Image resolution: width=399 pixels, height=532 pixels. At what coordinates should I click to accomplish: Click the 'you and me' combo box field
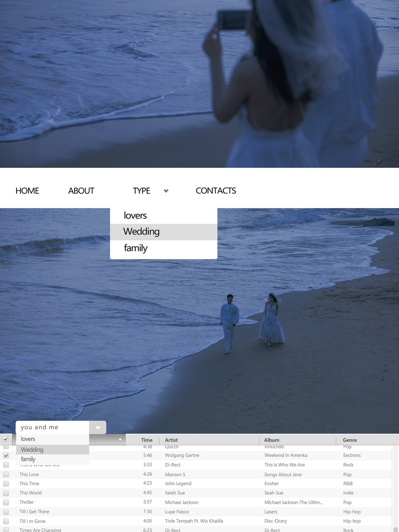tap(52, 427)
